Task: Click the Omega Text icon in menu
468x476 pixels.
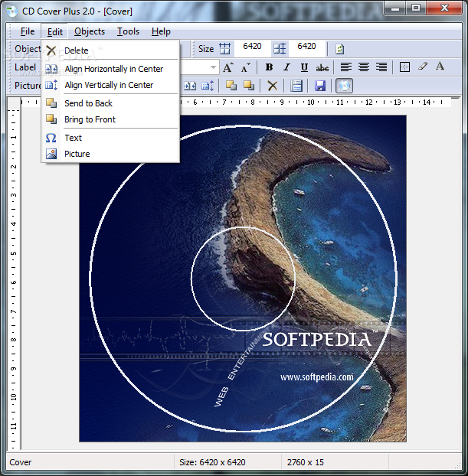Action: [x=51, y=138]
